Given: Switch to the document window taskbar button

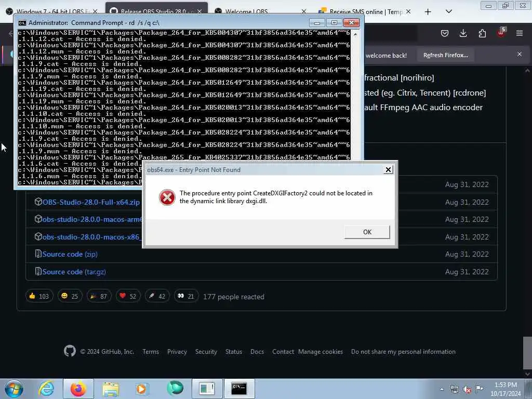Looking at the screenshot, I should pos(207,389).
